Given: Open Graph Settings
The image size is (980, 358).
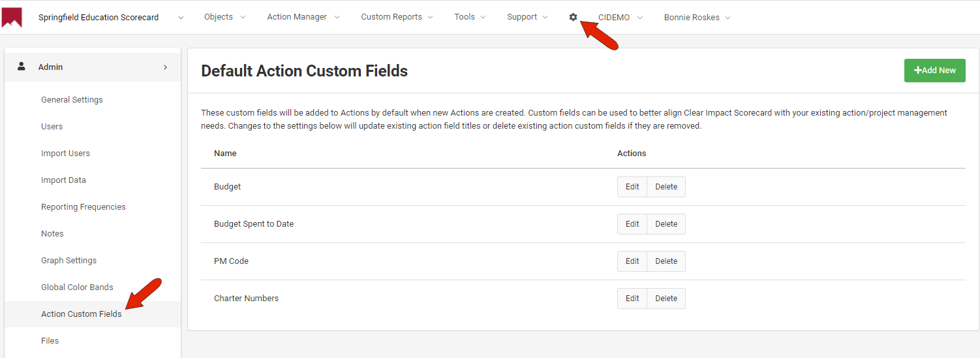Looking at the screenshot, I should pos(69,261).
